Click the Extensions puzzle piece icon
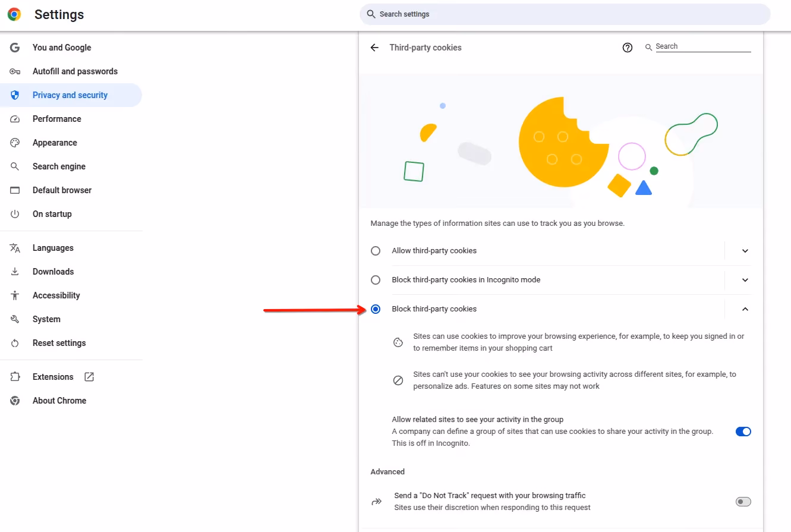 15,377
